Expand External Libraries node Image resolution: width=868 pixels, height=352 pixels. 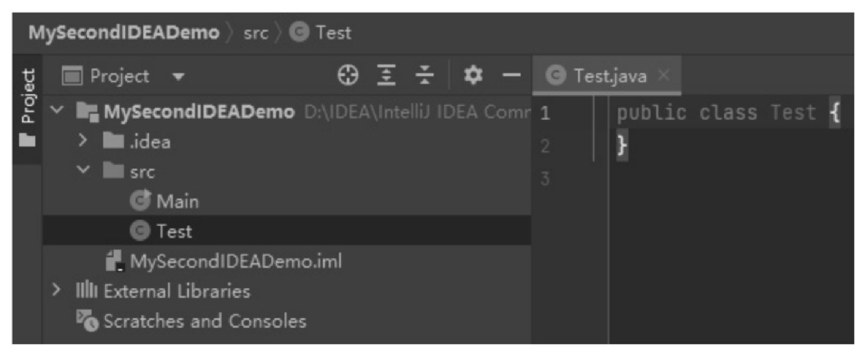(56, 290)
